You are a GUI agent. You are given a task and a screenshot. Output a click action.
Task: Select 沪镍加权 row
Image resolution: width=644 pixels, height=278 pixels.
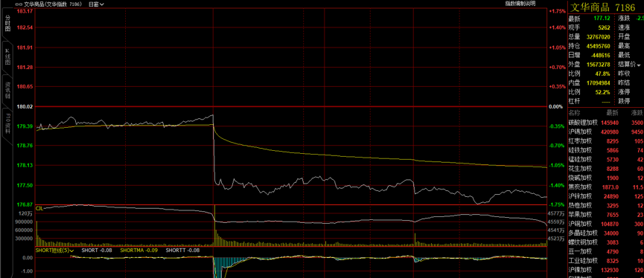click(x=606, y=271)
